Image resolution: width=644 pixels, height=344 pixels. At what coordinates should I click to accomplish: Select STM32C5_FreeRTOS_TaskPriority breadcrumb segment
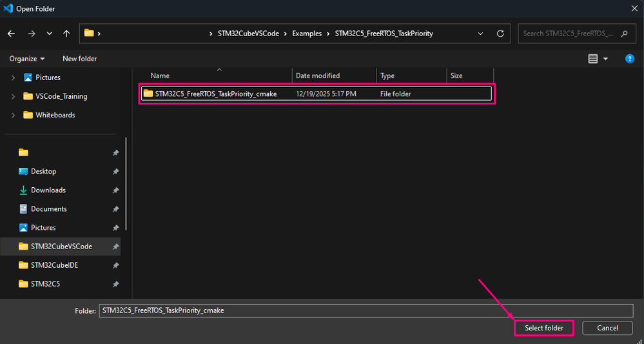pos(384,34)
